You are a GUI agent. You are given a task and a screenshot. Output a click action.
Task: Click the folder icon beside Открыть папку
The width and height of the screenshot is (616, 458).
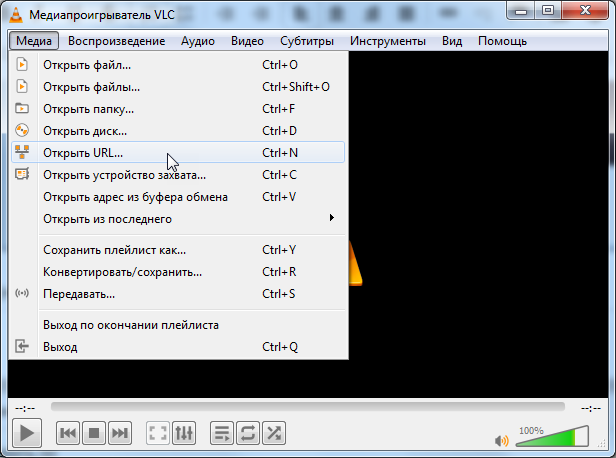pos(22,108)
